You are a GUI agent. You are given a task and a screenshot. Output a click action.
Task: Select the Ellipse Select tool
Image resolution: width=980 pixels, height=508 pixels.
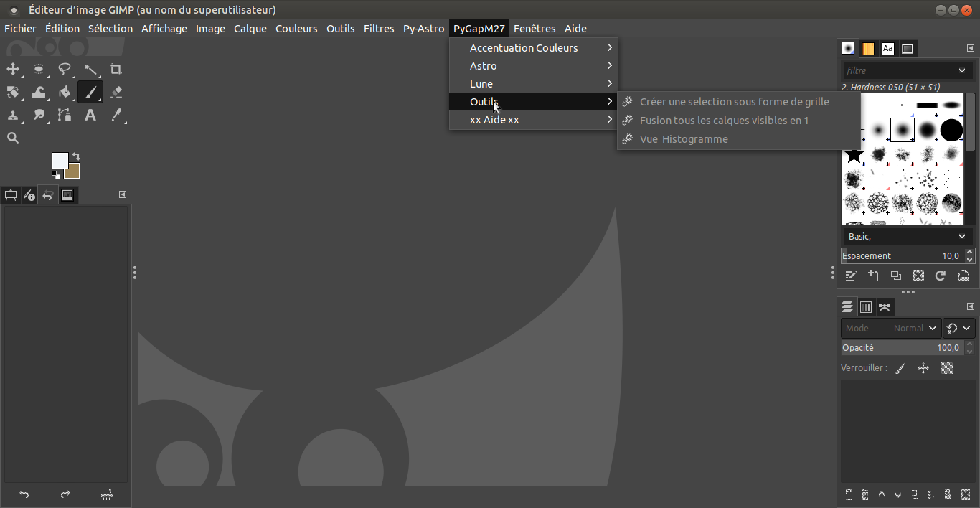point(39,70)
